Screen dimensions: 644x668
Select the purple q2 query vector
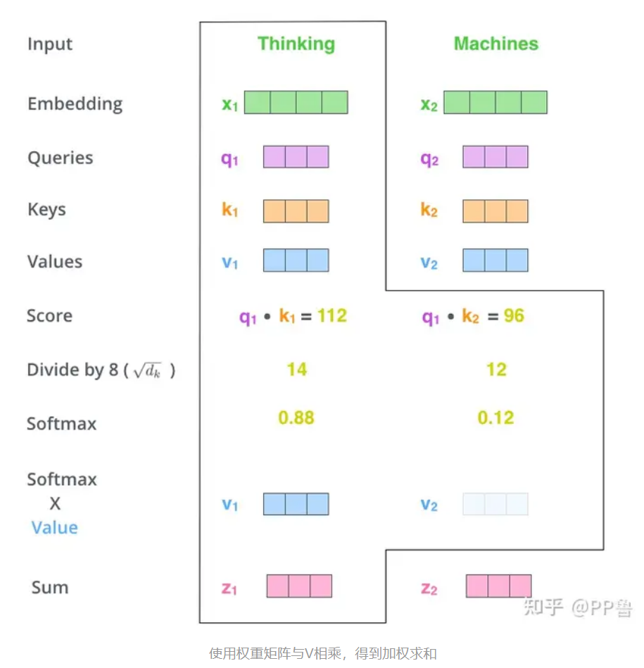point(495,157)
